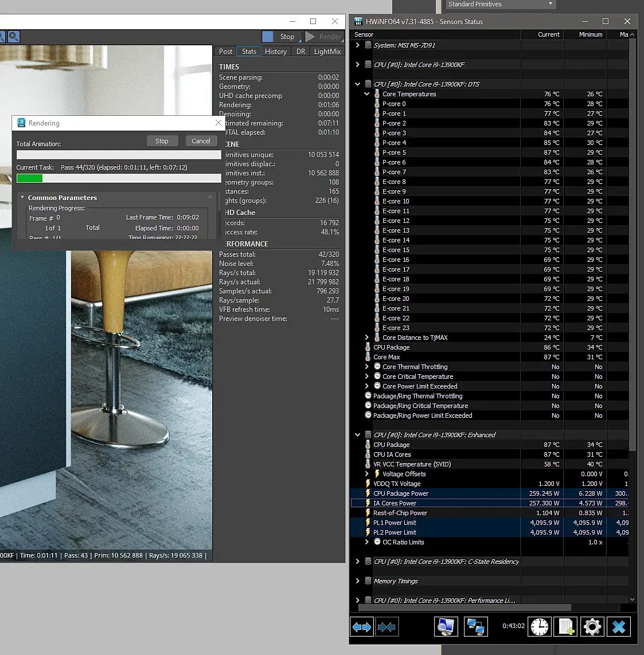Start logging with the sheet-plus icon
Viewport: 644px width, 655px height.
click(566, 627)
